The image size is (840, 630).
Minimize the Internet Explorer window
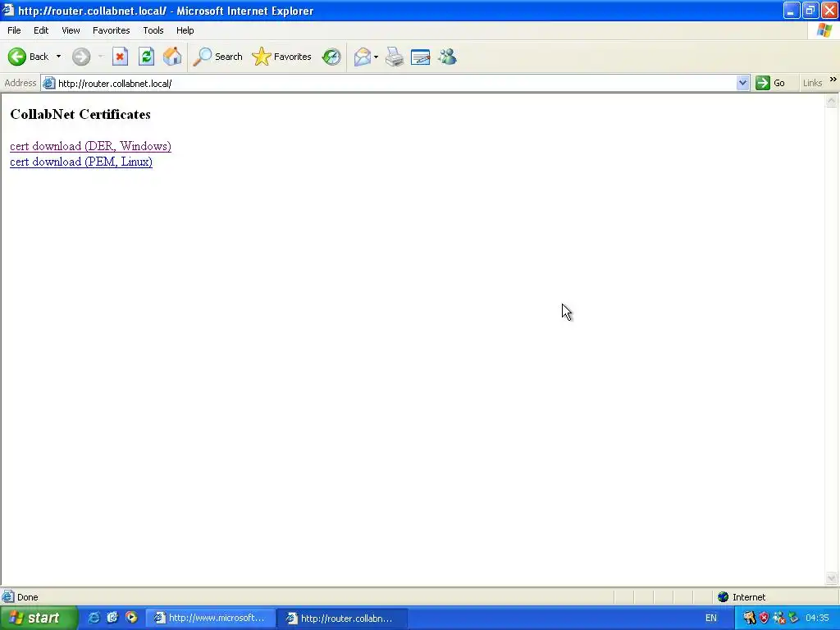pyautogui.click(x=792, y=10)
